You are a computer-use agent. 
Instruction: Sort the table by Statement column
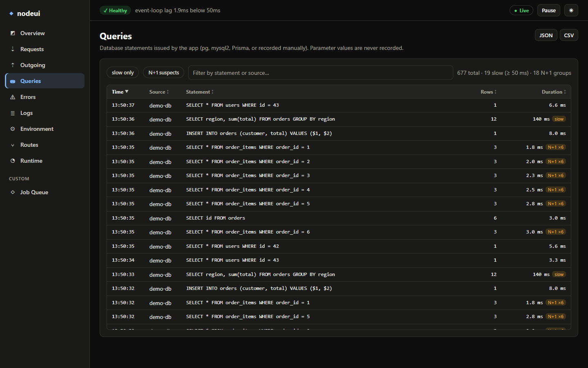pos(200,92)
